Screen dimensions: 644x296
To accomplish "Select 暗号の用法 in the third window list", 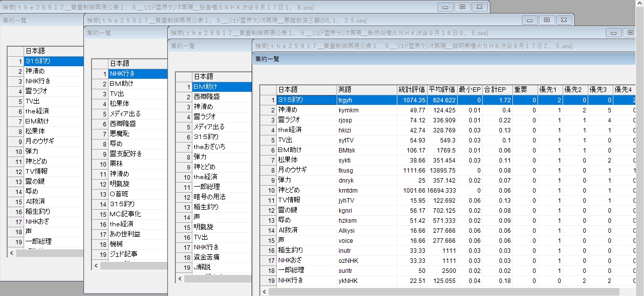I will pos(221,197).
